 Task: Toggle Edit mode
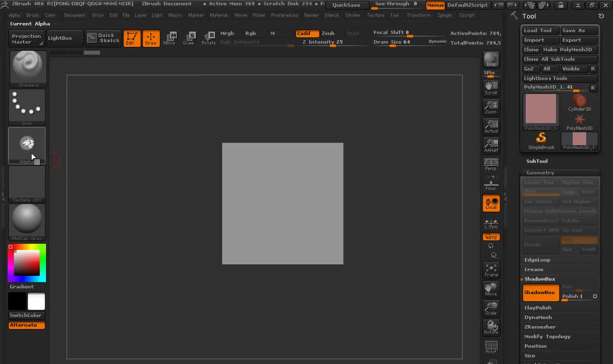tap(131, 38)
